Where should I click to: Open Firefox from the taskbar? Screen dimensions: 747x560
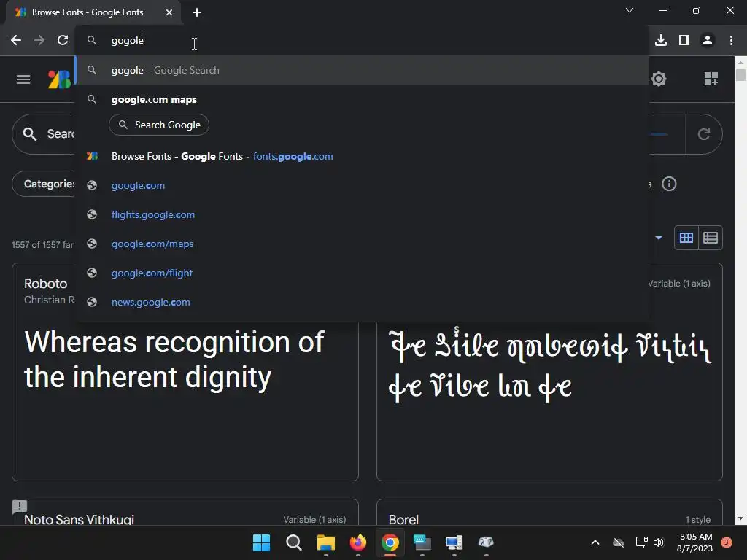coord(357,542)
